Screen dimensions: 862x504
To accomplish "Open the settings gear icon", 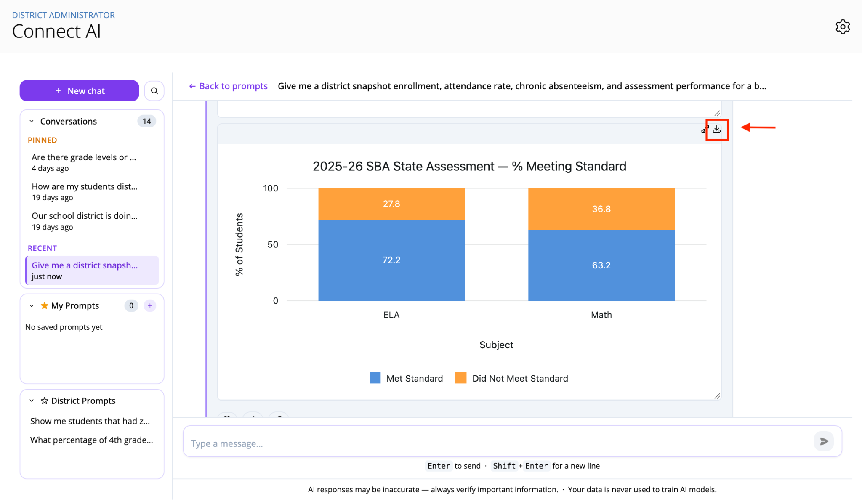I will coord(843,27).
